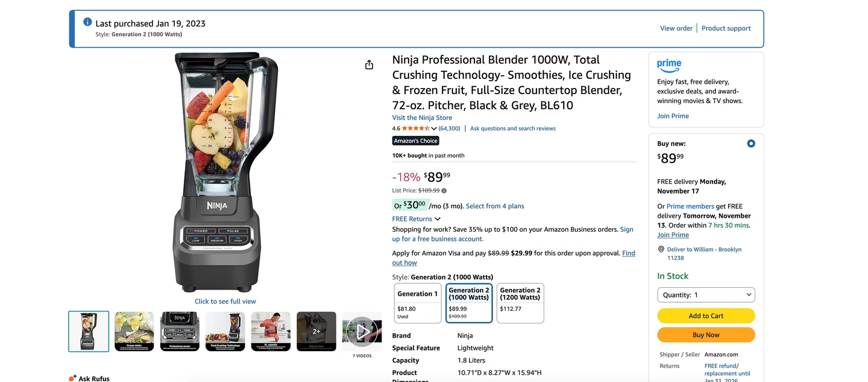This screenshot has height=382, width=868.
Task: Click Product support in banner
Action: (726, 28)
